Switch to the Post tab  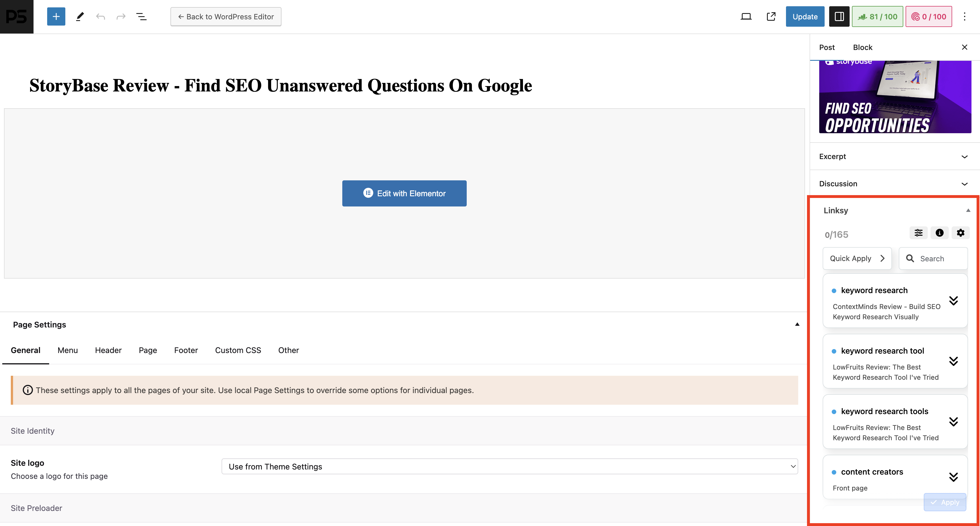(x=827, y=47)
